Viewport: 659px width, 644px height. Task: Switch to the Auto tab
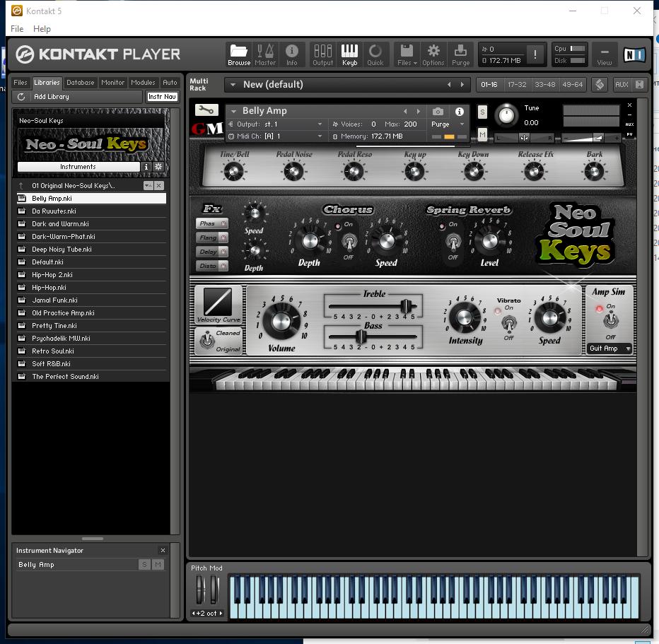170,83
